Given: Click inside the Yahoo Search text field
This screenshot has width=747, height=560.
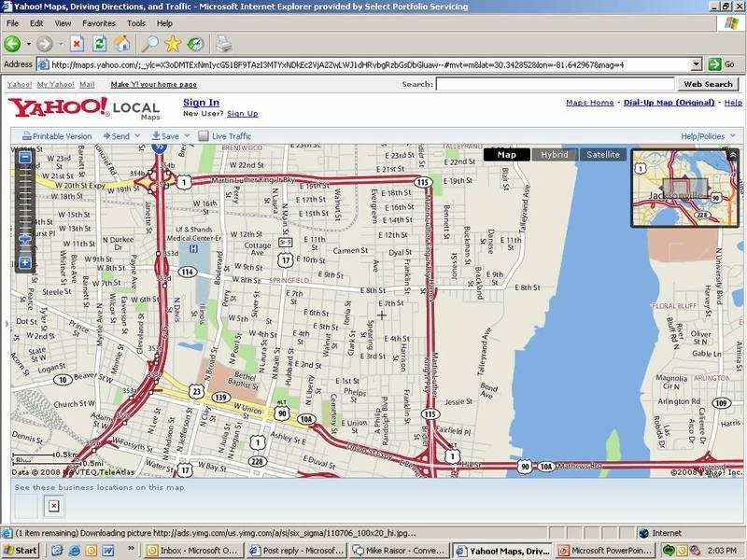Looking at the screenshot, I should click(555, 84).
